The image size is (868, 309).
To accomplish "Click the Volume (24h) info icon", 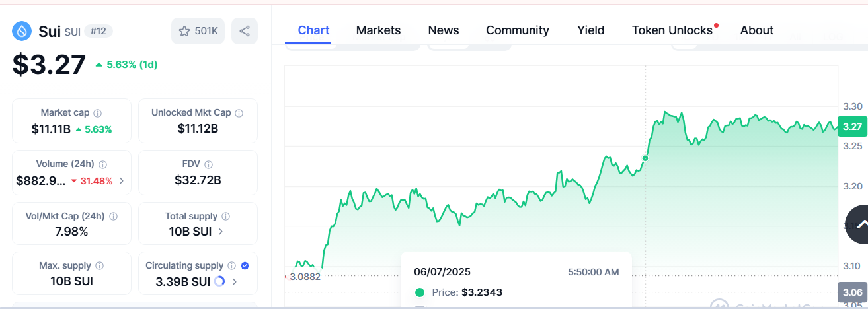I will click(102, 164).
